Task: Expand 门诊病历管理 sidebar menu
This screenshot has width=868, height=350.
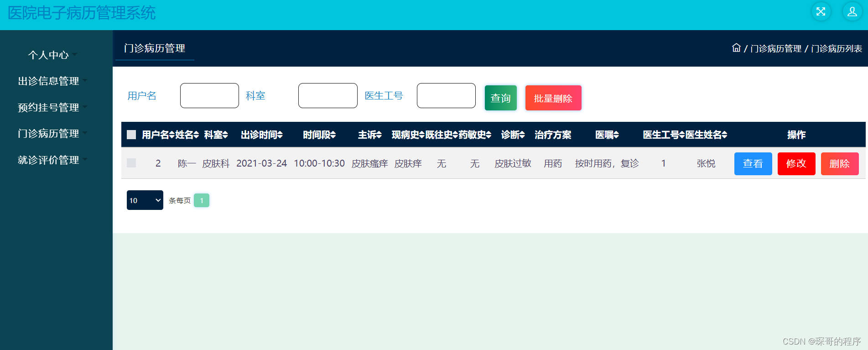Action: coord(52,133)
